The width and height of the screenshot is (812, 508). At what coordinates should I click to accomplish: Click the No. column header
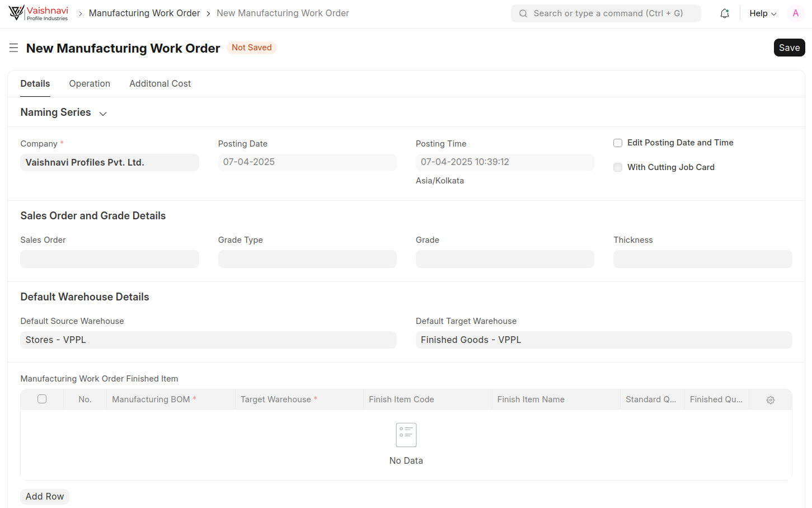[x=85, y=399]
